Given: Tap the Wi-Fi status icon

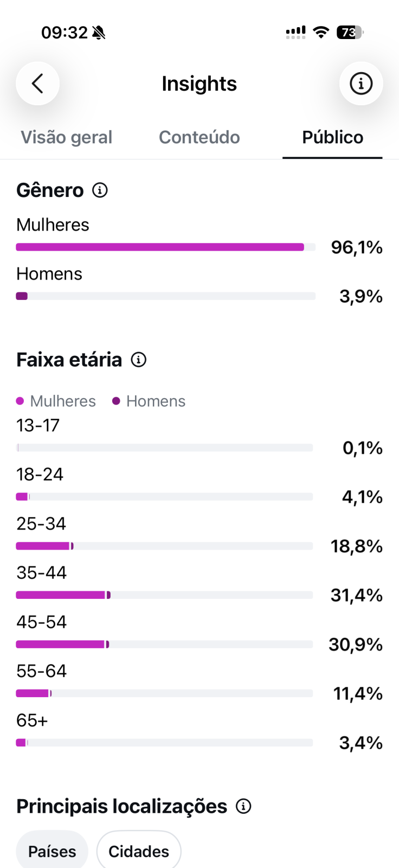Looking at the screenshot, I should pos(321,33).
